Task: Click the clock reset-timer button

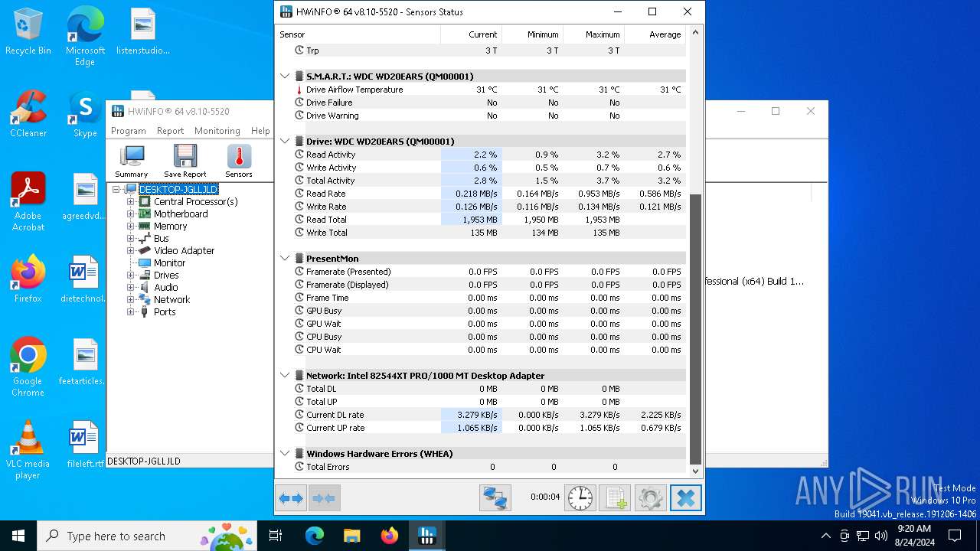Action: tap(580, 498)
